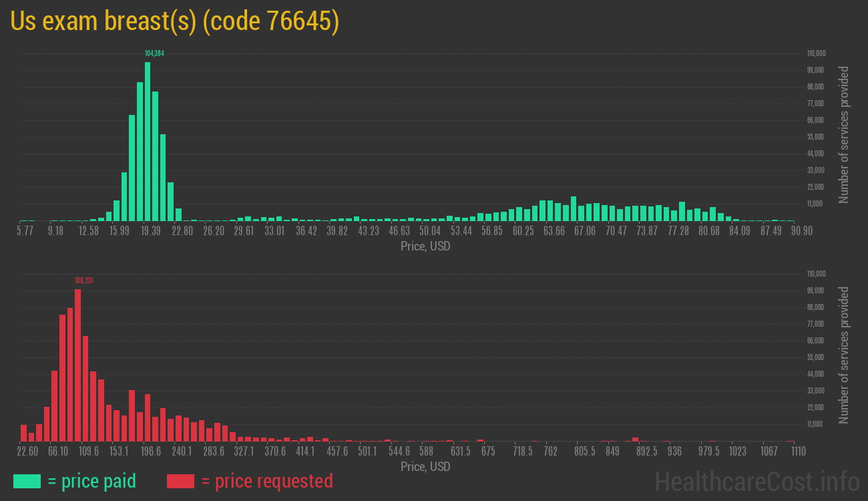Click the 104,384 peak value label

(x=154, y=53)
